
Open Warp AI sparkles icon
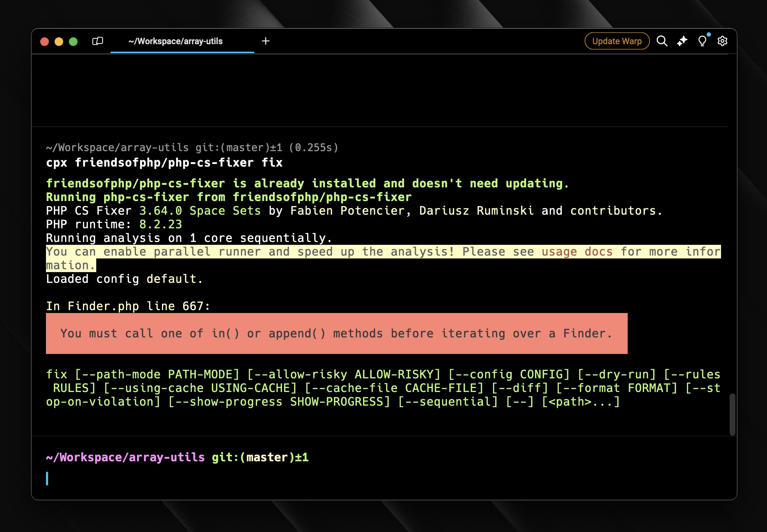point(682,41)
